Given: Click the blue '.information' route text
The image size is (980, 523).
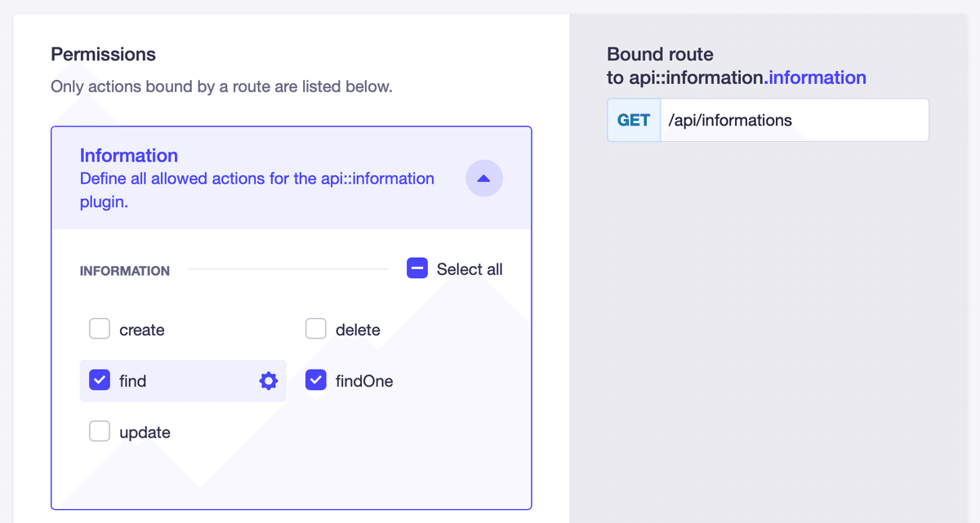Looking at the screenshot, I should [816, 78].
